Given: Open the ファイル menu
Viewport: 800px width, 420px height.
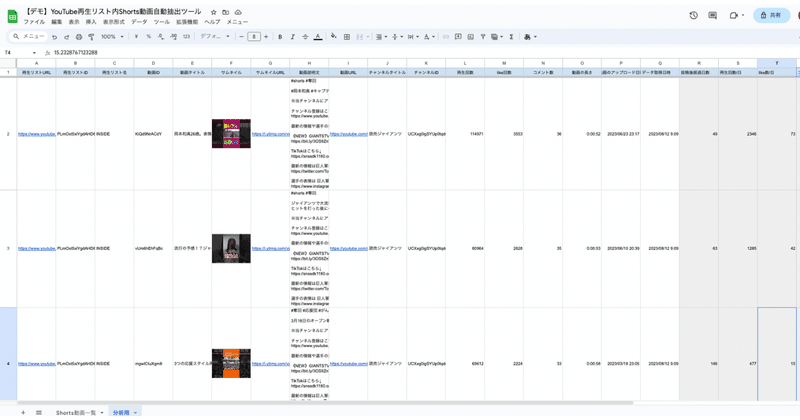Looking at the screenshot, I should (x=34, y=22).
